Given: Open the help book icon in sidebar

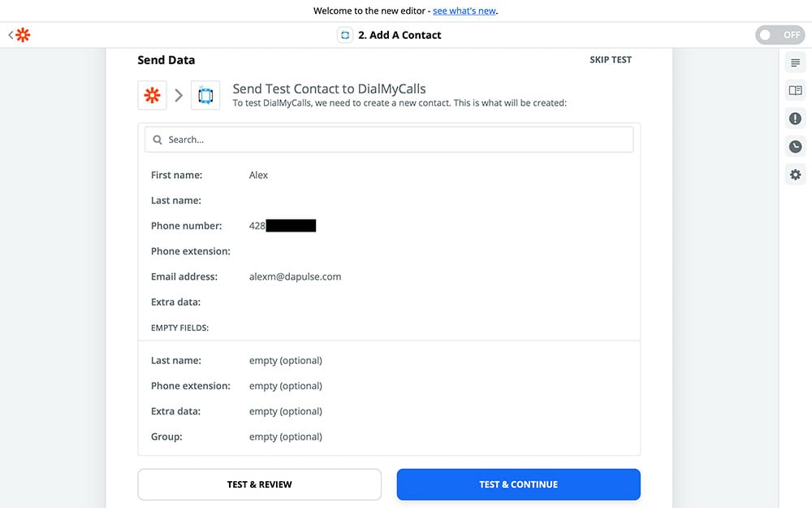Looking at the screenshot, I should pos(795,91).
